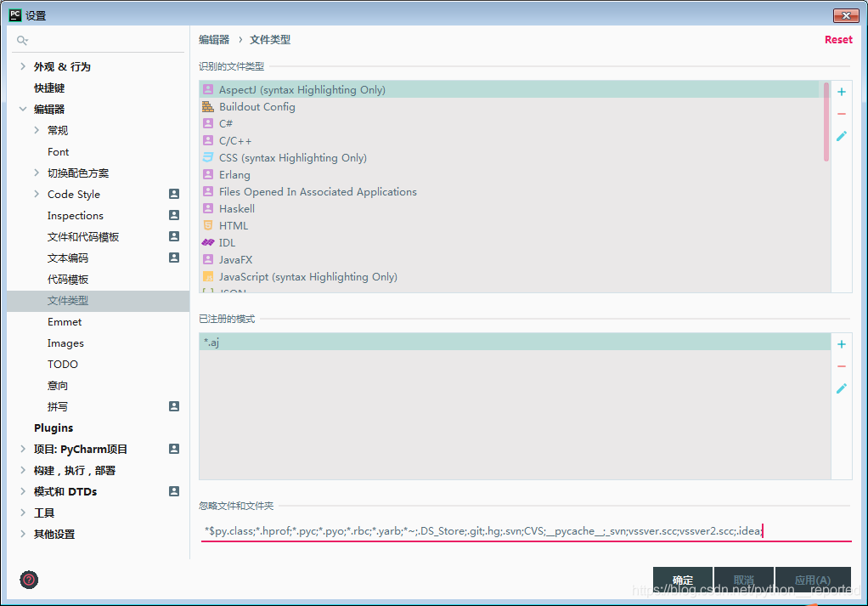Expand the 外观 & 行为 section
Image resolution: width=868 pixels, height=606 pixels.
click(23, 66)
